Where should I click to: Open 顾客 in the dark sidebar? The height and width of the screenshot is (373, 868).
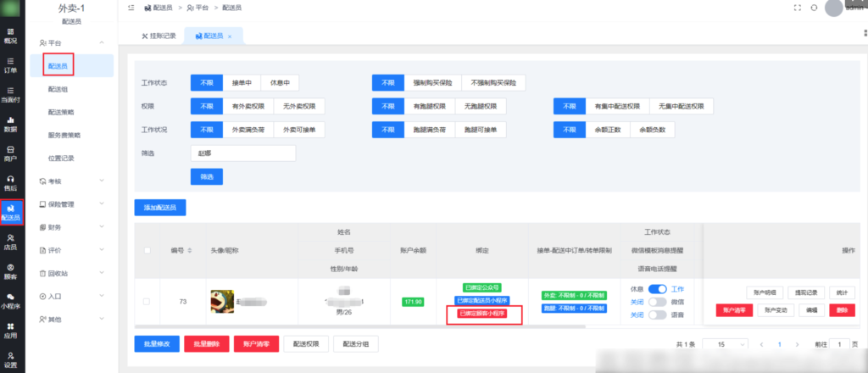pyautogui.click(x=10, y=271)
